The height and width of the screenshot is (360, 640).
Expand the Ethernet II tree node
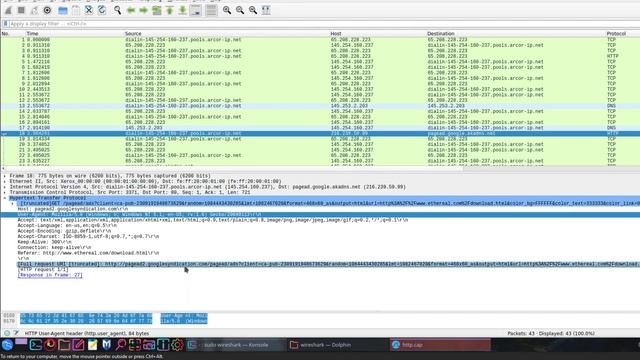tap(5, 181)
